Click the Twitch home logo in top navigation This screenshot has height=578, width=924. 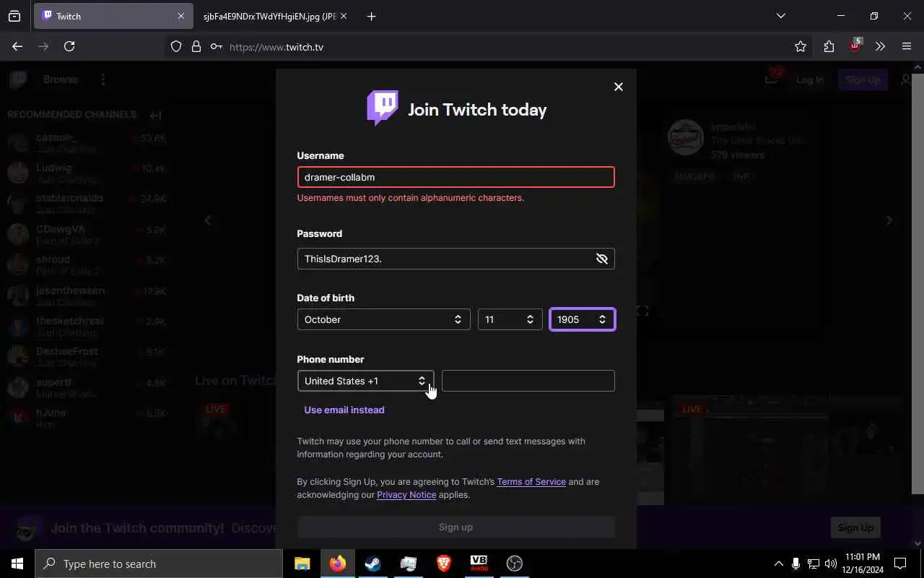(18, 79)
